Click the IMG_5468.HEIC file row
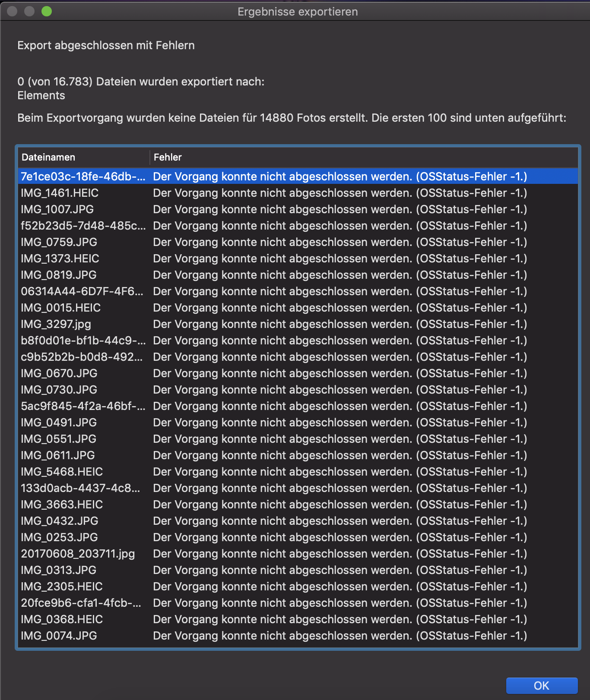Image resolution: width=590 pixels, height=700 pixels. coord(62,472)
